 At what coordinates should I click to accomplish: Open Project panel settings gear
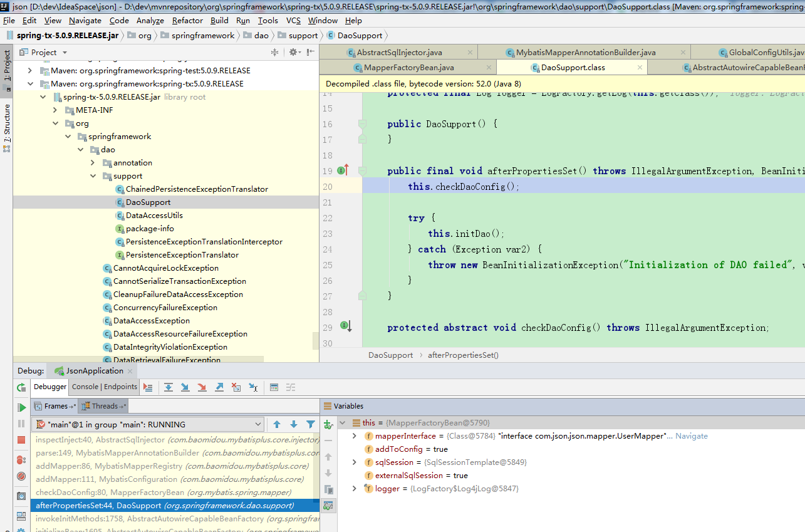point(294,53)
